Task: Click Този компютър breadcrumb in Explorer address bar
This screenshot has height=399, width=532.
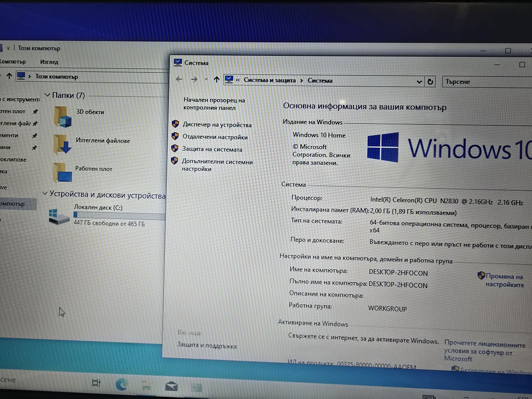Action: [x=56, y=77]
